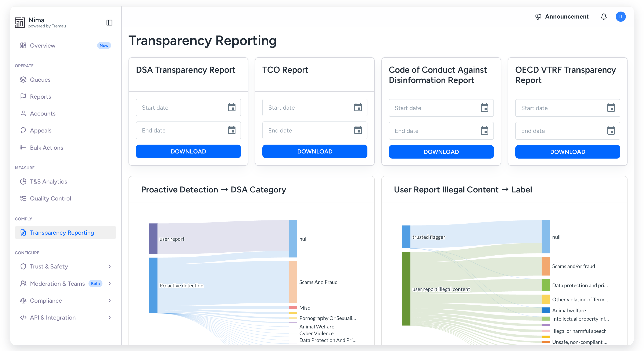
Task: Select Transparency Reporting menu item
Action: tap(65, 233)
